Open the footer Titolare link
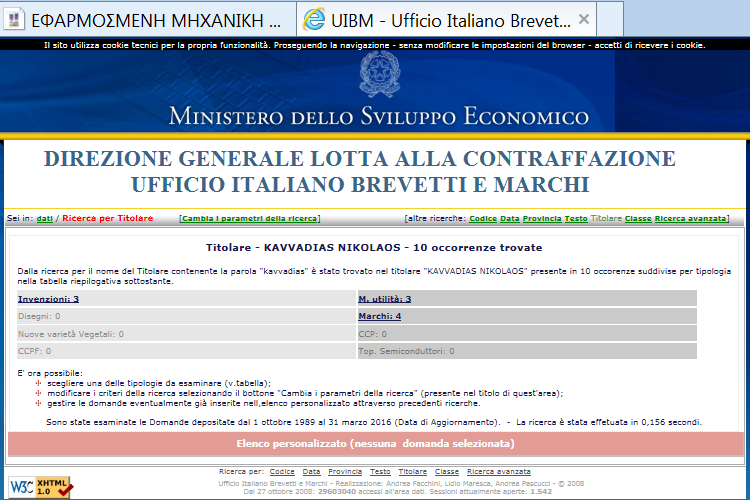The height and width of the screenshot is (500, 750). [x=413, y=472]
